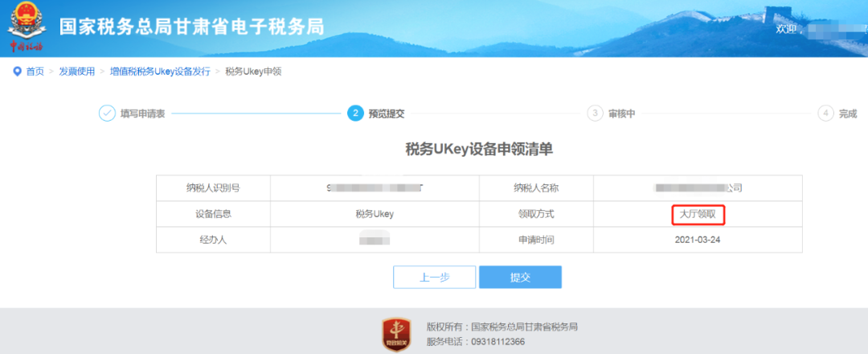
Task: Click the heading 税务UKey设备申领清单
Action: point(479,150)
